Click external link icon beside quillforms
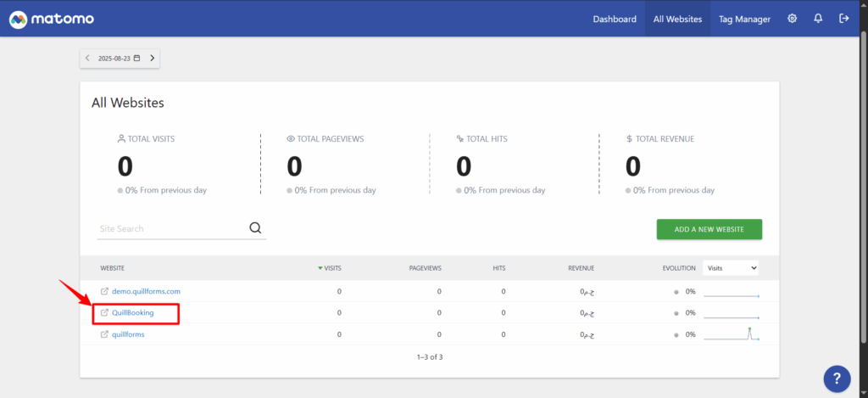 (x=104, y=334)
